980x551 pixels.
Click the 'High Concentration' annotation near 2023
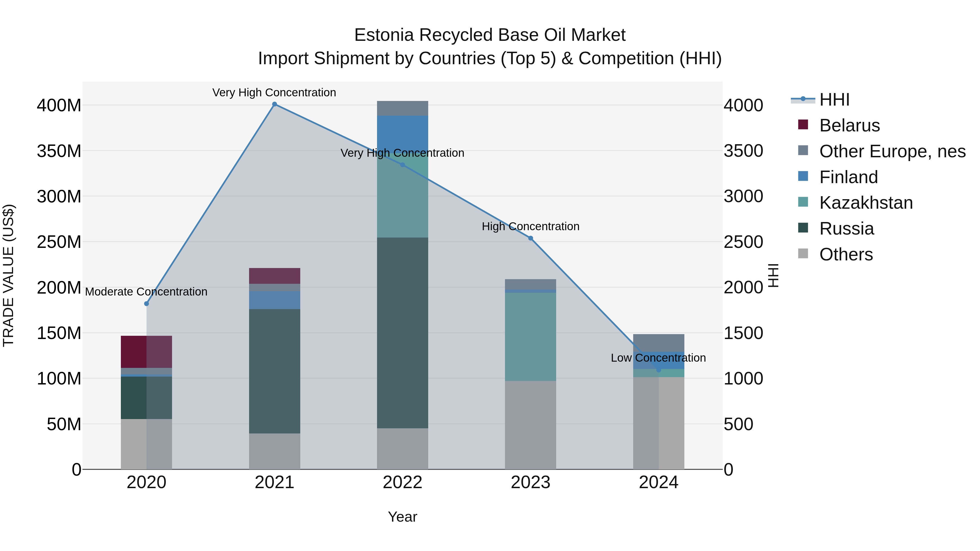pyautogui.click(x=531, y=226)
